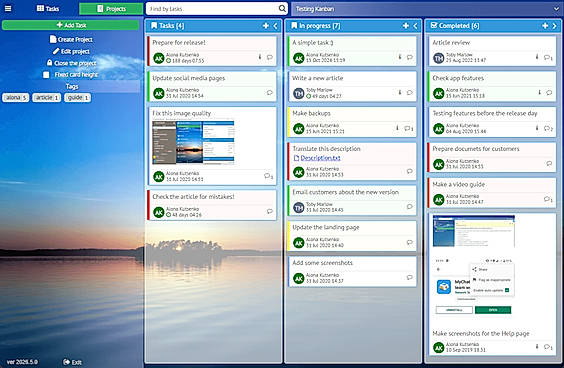Switch to the Projects tab
The image size is (564, 368).
[x=111, y=9]
